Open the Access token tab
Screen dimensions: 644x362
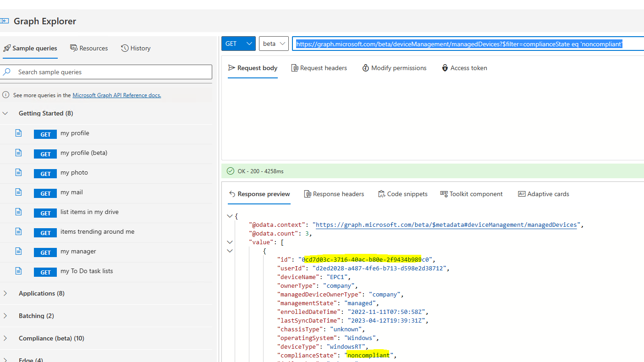point(464,68)
